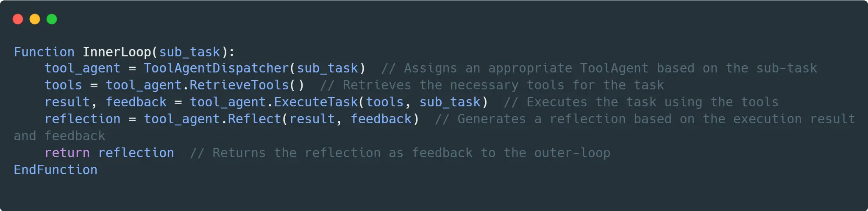Click the red close window dot
868x211 pixels.
pos(18,19)
